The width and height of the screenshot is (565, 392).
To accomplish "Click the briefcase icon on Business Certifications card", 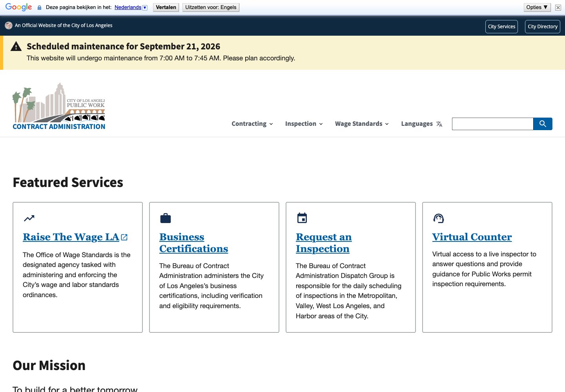I will pos(166,218).
